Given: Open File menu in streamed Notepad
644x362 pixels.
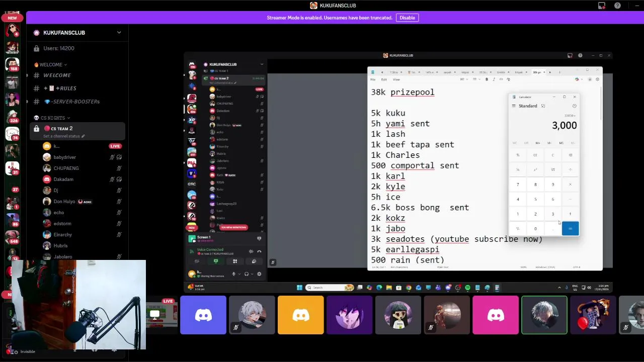Looking at the screenshot, I should tap(373, 79).
